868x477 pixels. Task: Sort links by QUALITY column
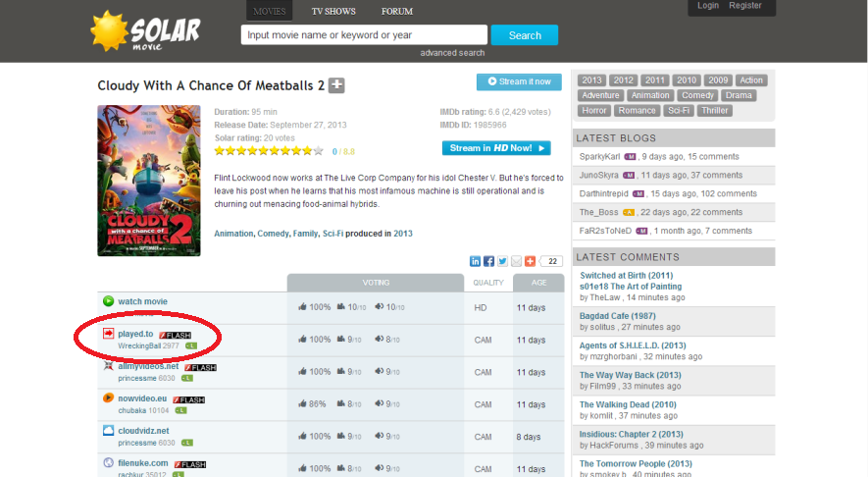pyautogui.click(x=488, y=283)
